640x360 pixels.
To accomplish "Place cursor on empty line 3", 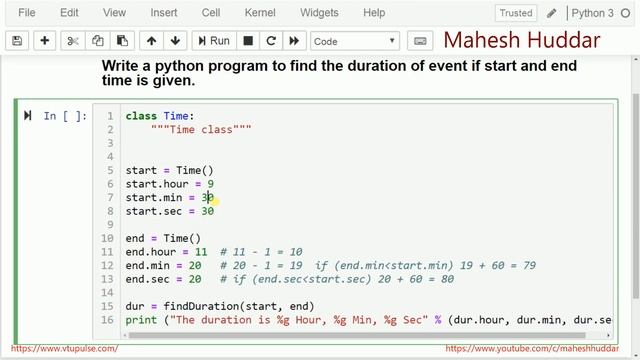I will pyautogui.click(x=367, y=143).
